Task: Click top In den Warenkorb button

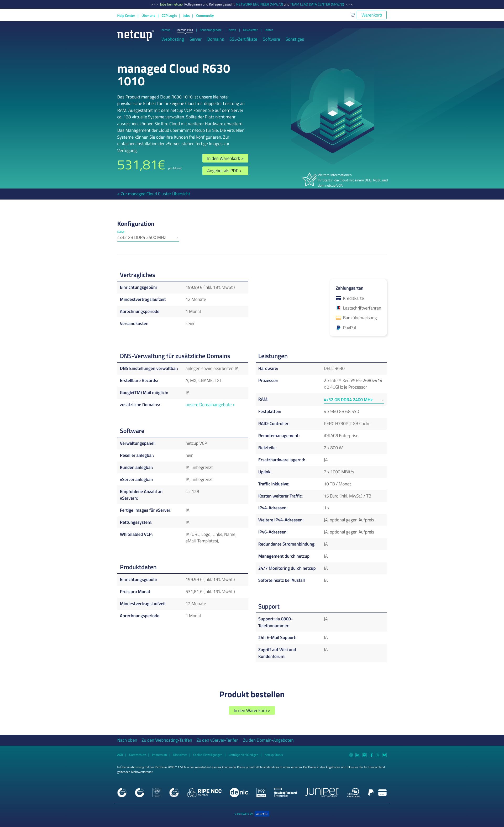Action: [225, 158]
